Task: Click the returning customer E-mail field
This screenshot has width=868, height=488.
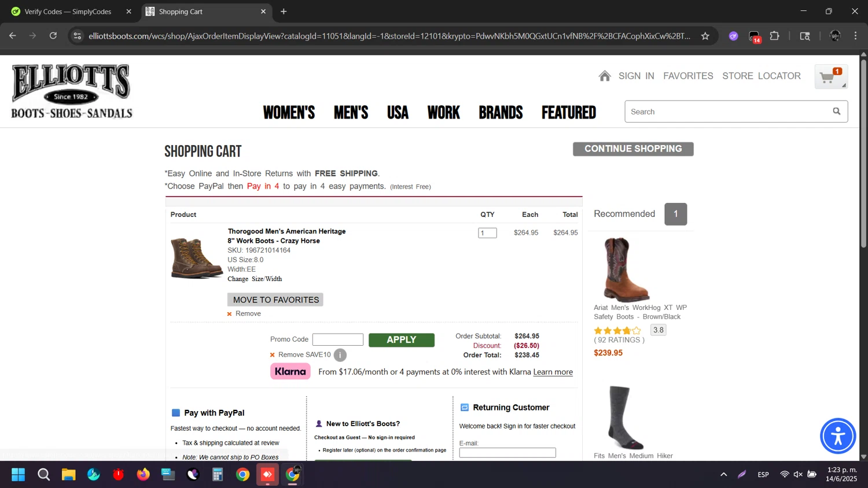Action: tap(507, 453)
